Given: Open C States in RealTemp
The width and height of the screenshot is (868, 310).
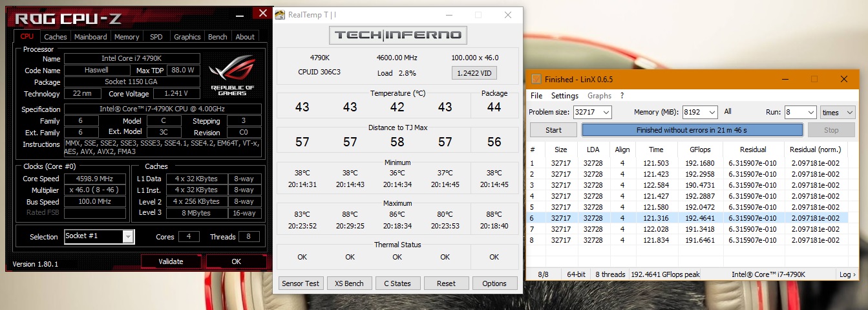Looking at the screenshot, I should pyautogui.click(x=397, y=283).
